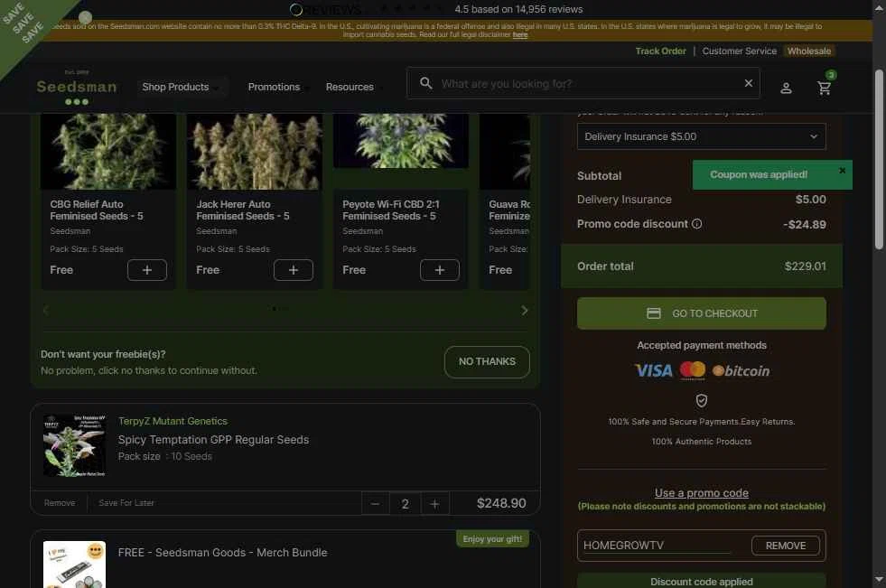Click the Mastercard payment logo
The height and width of the screenshot is (588, 886).
click(692, 370)
